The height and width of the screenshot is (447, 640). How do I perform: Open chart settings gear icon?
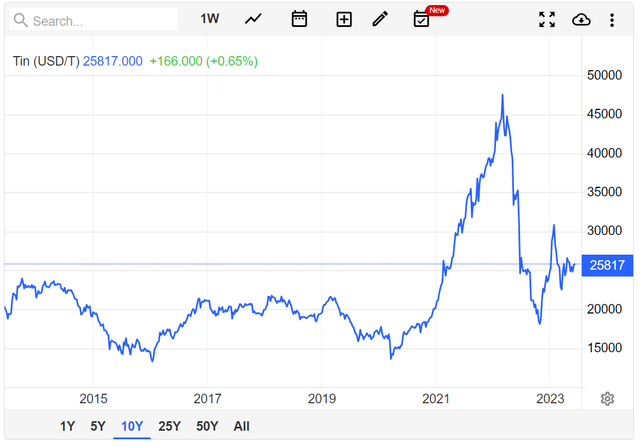coord(607,398)
